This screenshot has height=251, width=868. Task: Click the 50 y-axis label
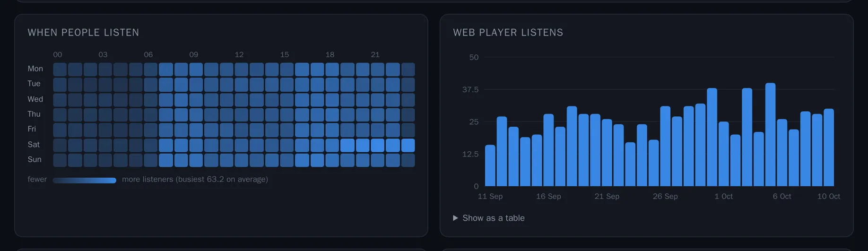tap(474, 57)
